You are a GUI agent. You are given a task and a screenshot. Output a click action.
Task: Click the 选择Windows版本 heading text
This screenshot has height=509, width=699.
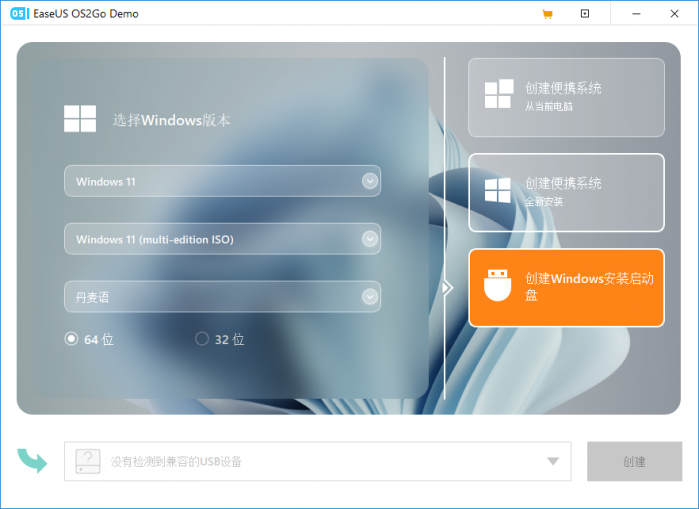pyautogui.click(x=172, y=120)
